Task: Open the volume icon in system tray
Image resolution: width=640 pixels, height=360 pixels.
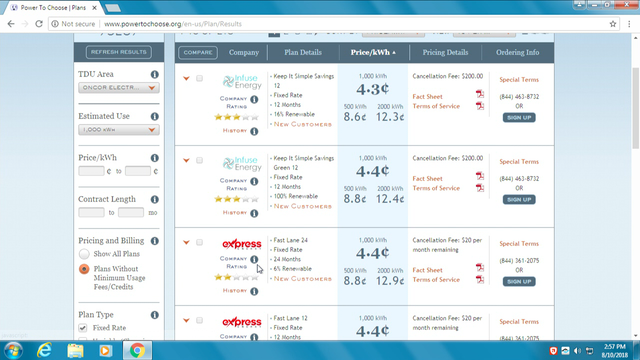Action: [x=577, y=351]
